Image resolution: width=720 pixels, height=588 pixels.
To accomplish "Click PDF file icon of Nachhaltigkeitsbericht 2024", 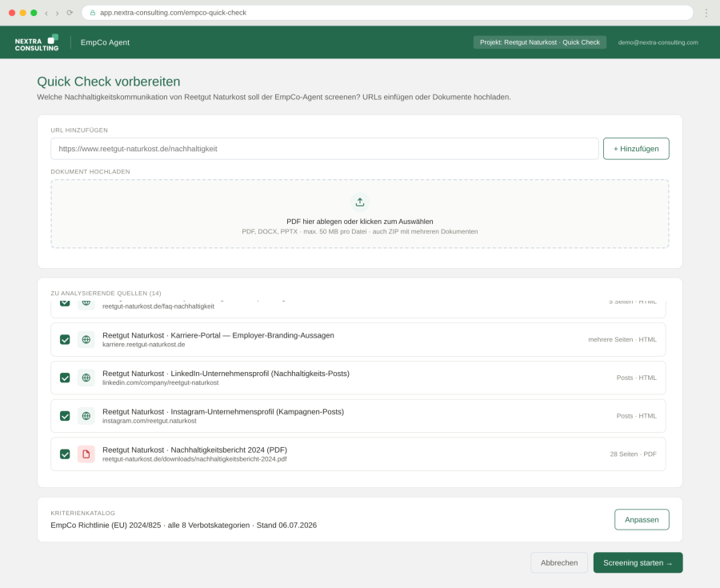I will pos(86,454).
